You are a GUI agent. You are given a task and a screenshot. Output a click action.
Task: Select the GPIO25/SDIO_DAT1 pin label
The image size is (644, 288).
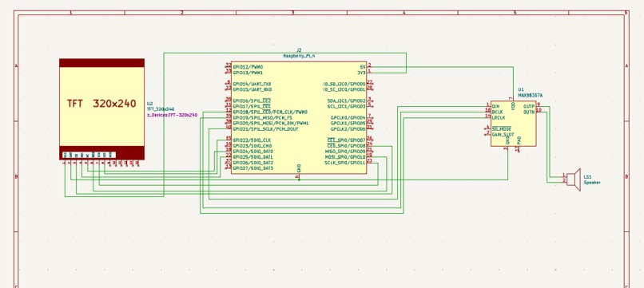pos(253,157)
